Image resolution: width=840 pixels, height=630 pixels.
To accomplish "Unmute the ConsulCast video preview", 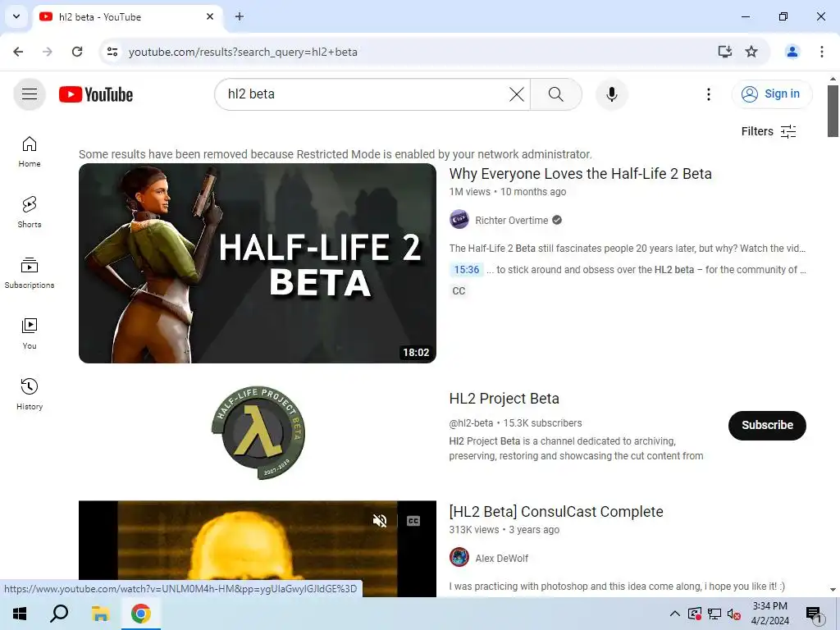I will pyautogui.click(x=380, y=520).
